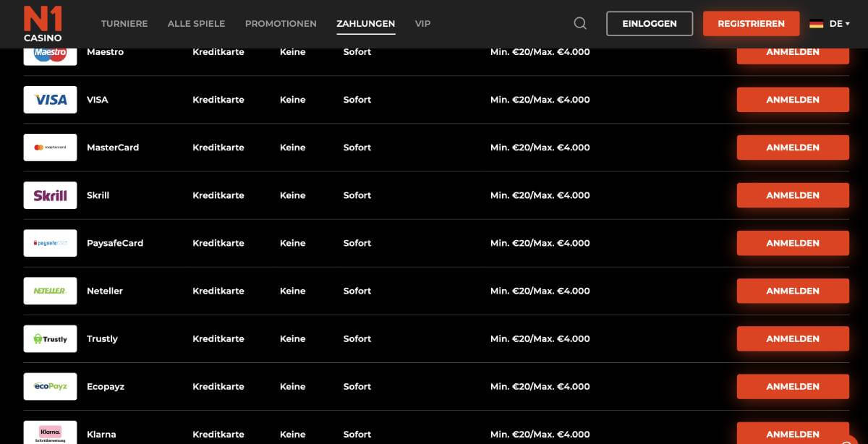
Task: Click Anmelden in the Ecopayz row
Action: (x=793, y=386)
